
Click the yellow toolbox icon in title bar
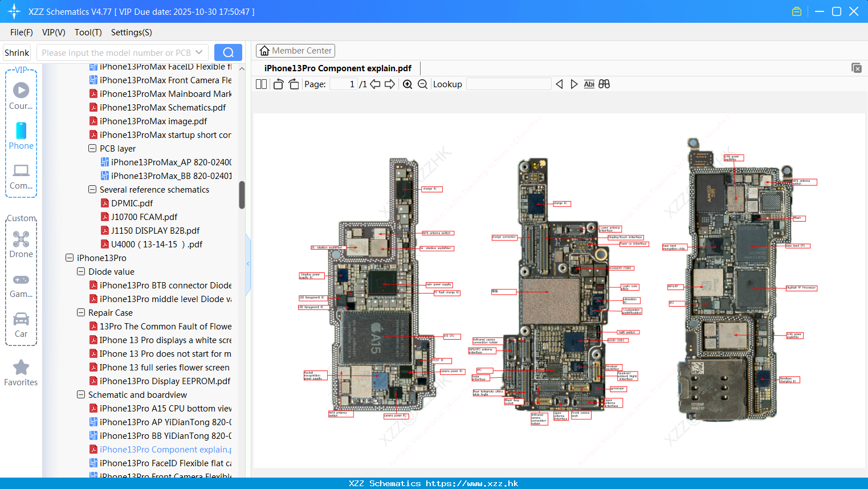tap(797, 11)
